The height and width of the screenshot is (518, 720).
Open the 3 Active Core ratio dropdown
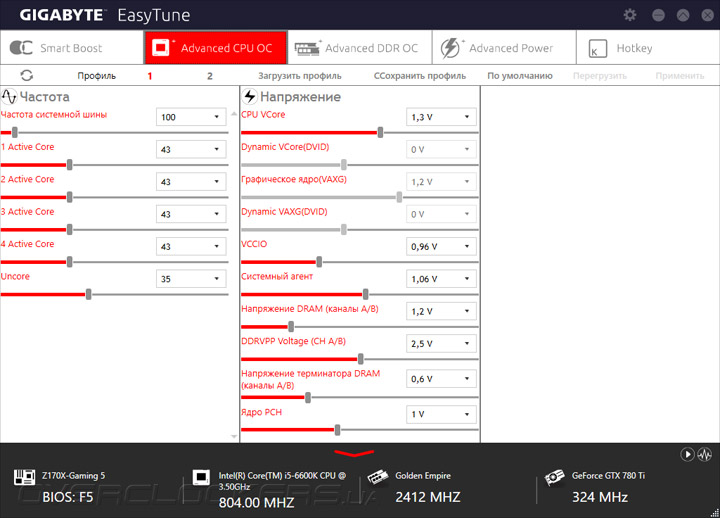[191, 214]
